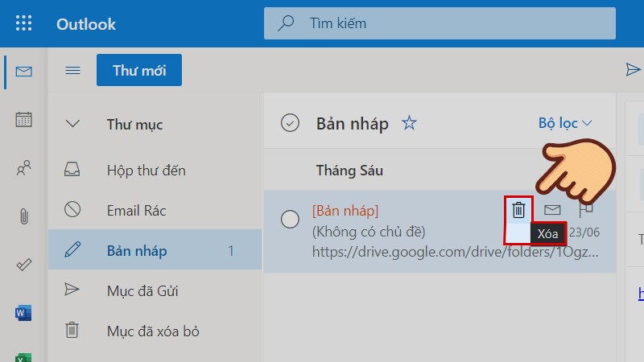
Task: Open Bản nháp folder
Action: 155,250
